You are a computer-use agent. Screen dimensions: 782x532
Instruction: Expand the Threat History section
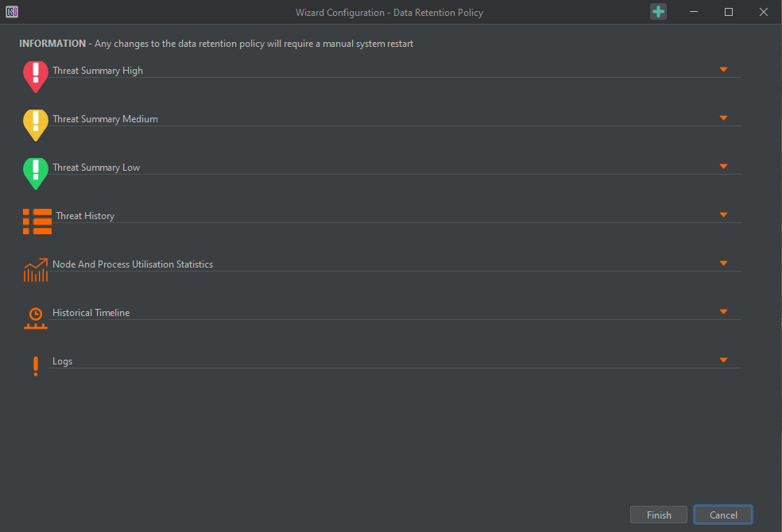point(723,214)
